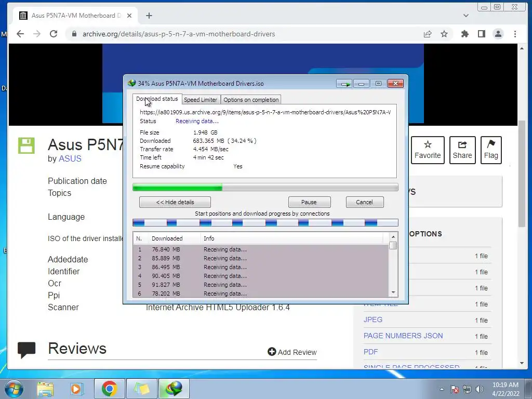
Task: Open JPEG download option
Action: coord(373,320)
